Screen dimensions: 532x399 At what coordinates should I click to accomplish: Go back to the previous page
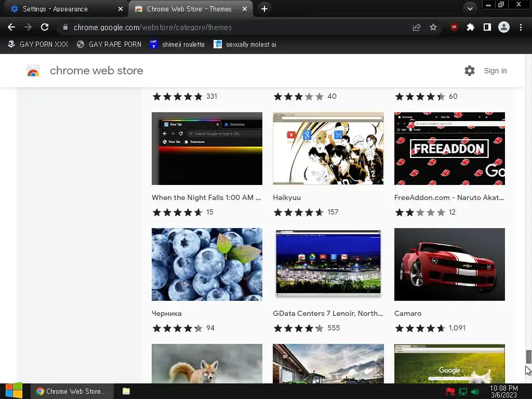11,27
